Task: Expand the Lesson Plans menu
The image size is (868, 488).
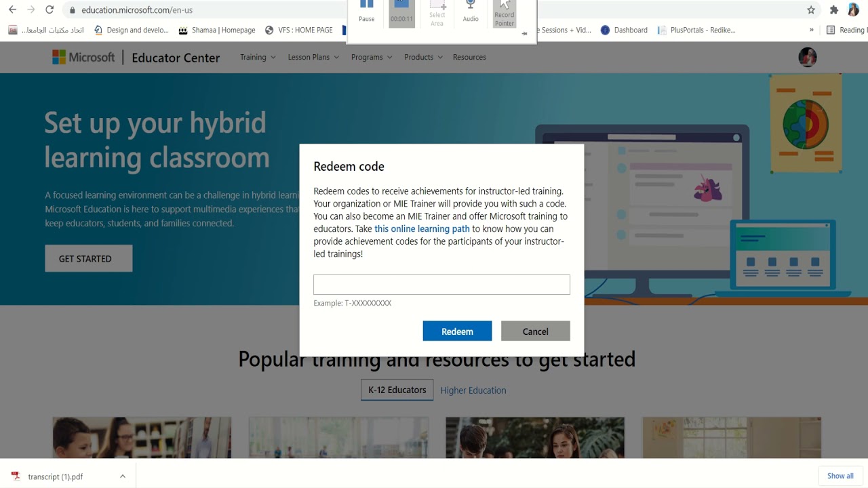Action: click(x=313, y=57)
